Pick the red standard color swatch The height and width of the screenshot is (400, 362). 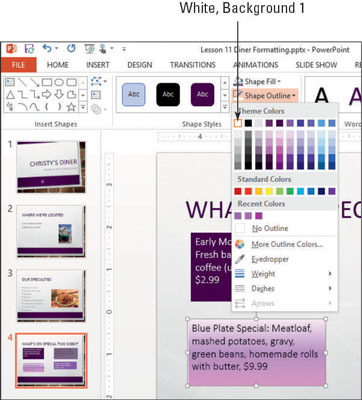[238, 191]
